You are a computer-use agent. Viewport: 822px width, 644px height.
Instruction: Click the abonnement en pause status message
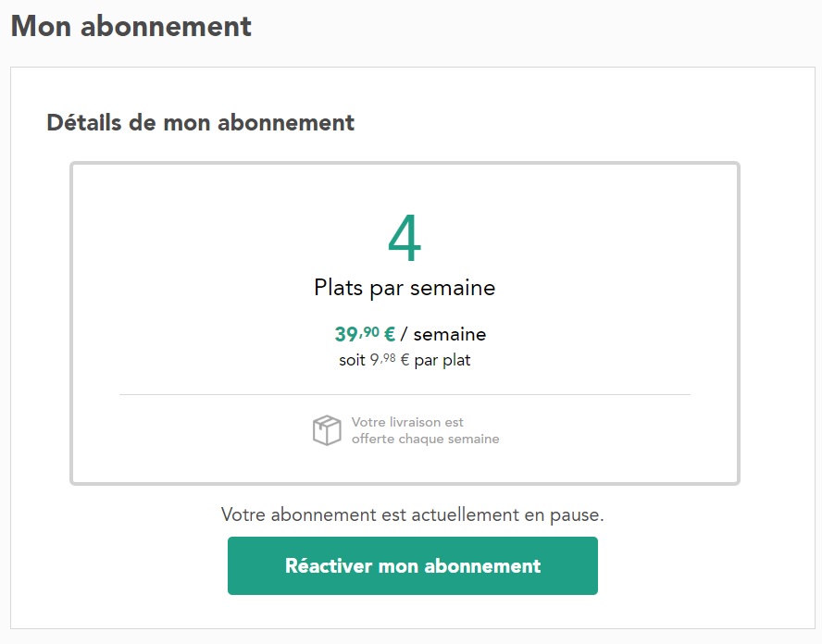(413, 514)
